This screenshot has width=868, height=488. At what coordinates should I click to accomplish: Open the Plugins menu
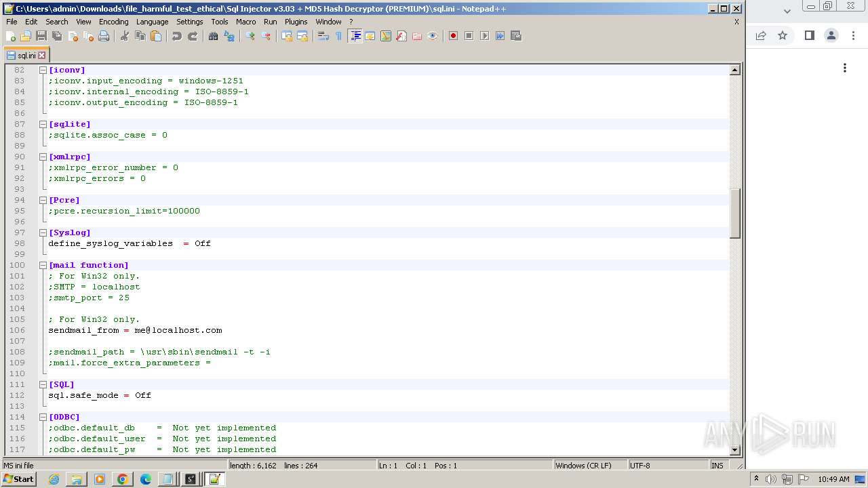(296, 22)
